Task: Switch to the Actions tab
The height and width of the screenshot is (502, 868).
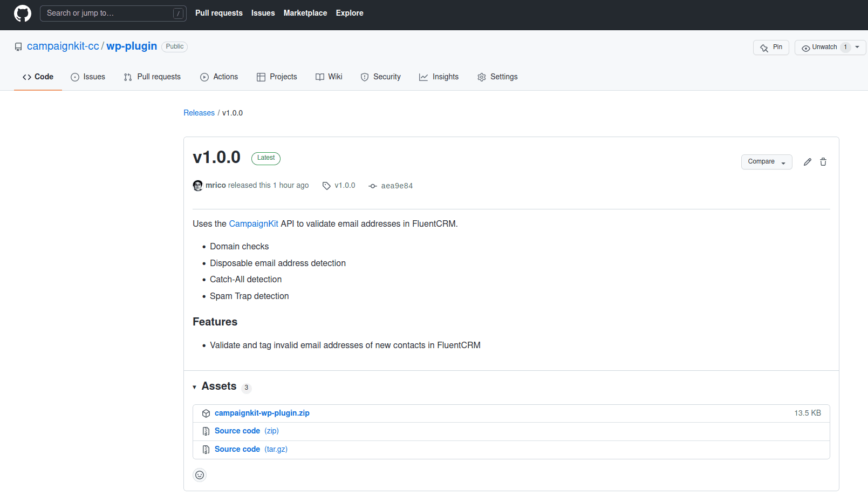Action: [219, 77]
